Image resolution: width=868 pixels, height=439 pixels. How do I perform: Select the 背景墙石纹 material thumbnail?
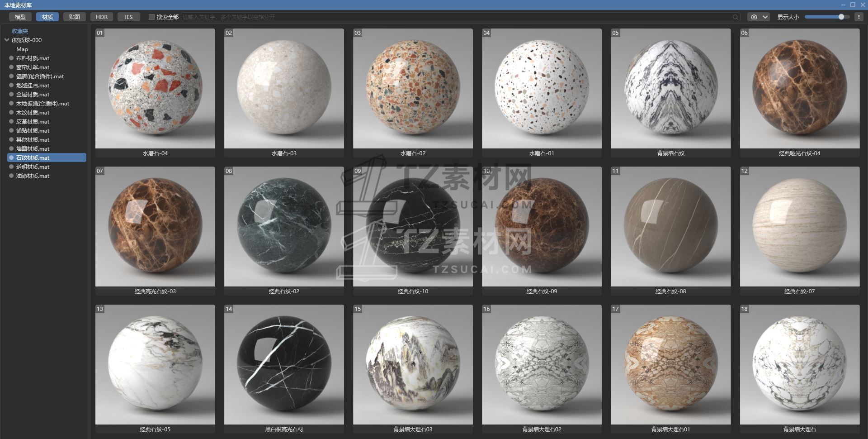click(x=671, y=89)
